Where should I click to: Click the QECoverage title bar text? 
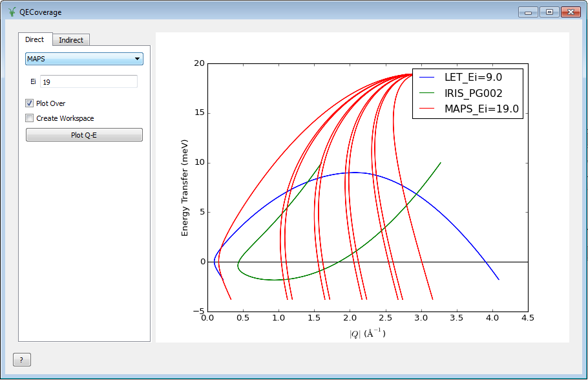[x=41, y=12]
